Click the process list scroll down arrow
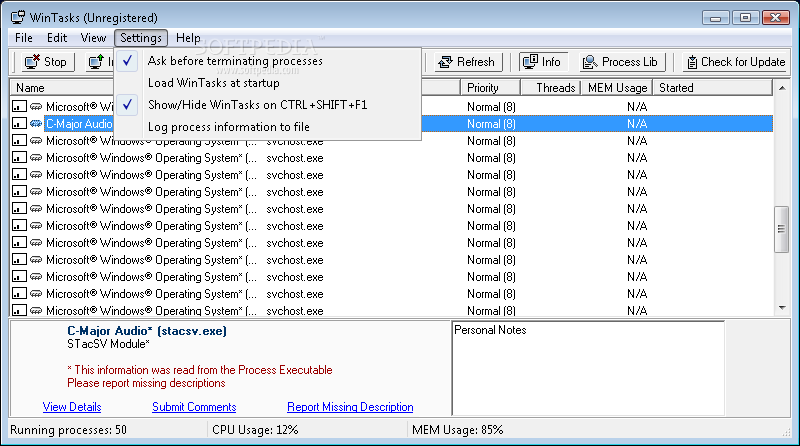The height and width of the screenshot is (446, 800). pos(782,308)
